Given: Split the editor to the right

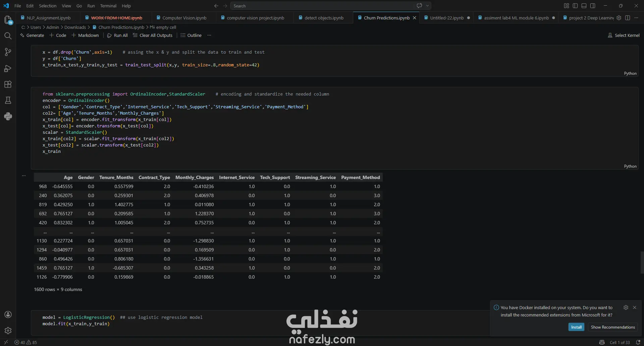Looking at the screenshot, I should [628, 18].
